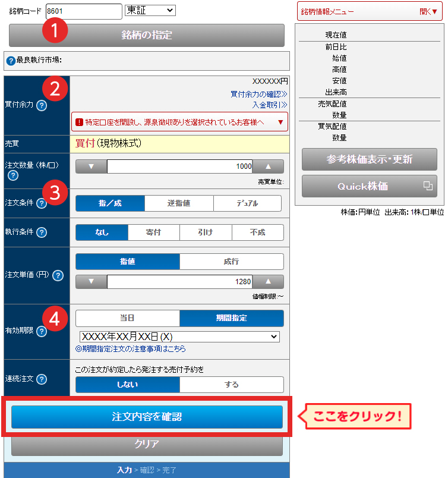
Task: Select 引け execution condition
Action: 206,232
